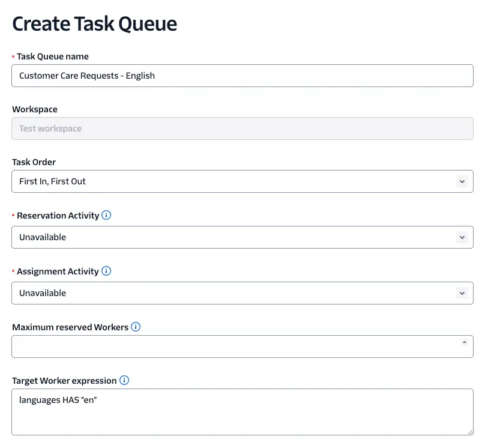Click the textarea resize handle corner

470,432
